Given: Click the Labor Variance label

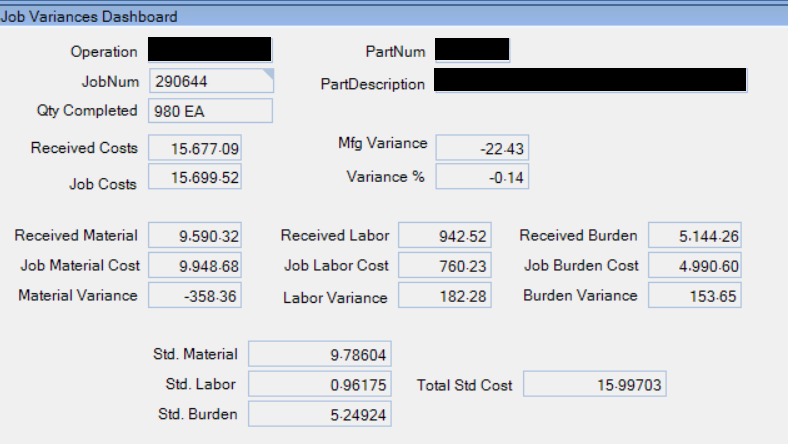Looking at the screenshot, I should click(x=335, y=298).
